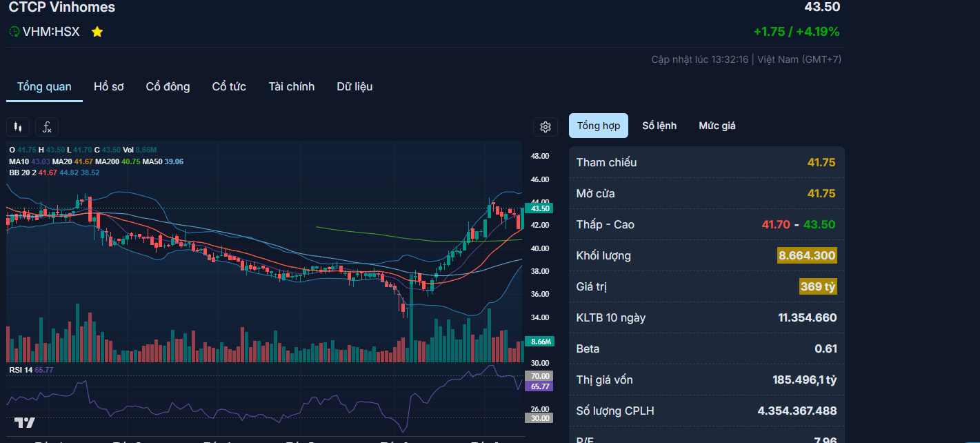
Task: Click the MA10 indicator legend label
Action: 19,161
